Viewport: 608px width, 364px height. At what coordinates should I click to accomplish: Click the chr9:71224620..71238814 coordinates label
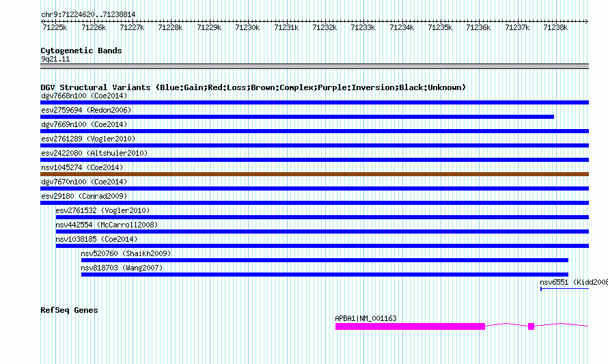click(88, 15)
